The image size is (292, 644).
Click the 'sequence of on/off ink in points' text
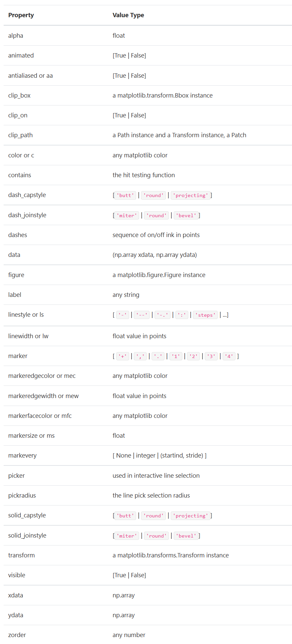[156, 235]
